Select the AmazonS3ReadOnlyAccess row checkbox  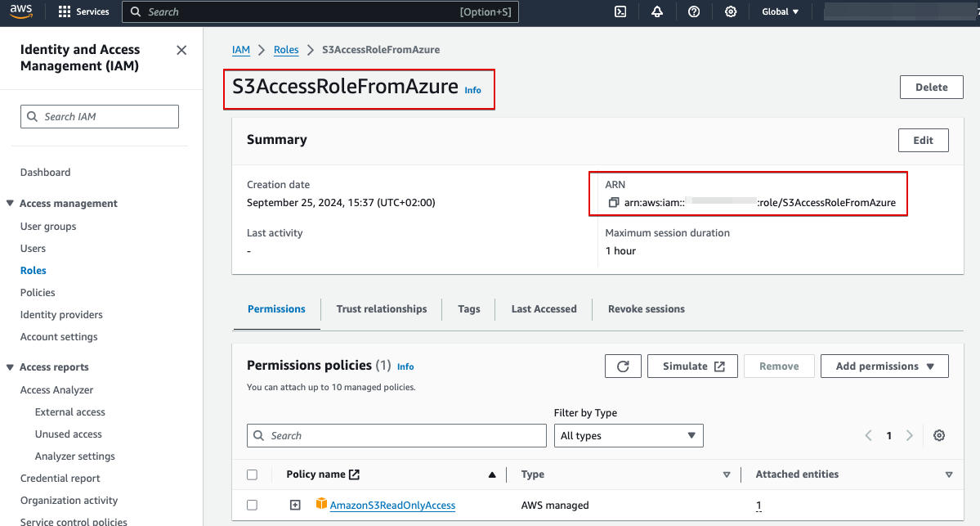(x=253, y=505)
